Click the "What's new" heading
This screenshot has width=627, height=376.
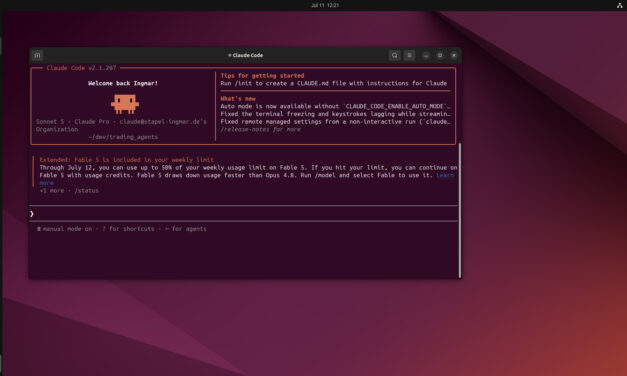pyautogui.click(x=238, y=98)
